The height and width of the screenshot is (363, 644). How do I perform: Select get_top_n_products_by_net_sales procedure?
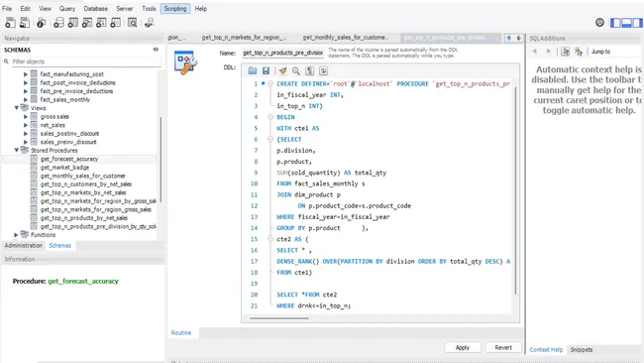pos(84,218)
